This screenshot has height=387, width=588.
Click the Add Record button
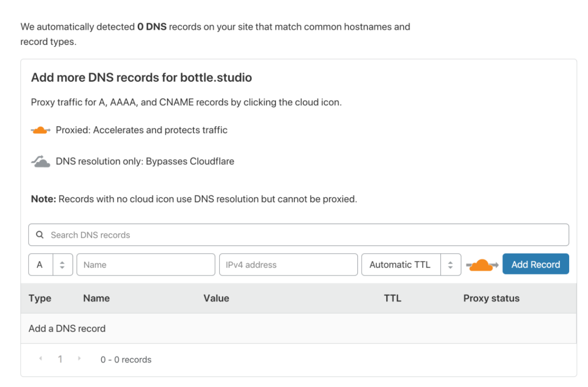coord(536,264)
